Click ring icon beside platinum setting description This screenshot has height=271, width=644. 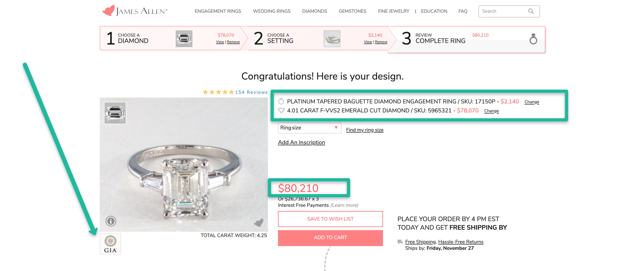click(281, 101)
